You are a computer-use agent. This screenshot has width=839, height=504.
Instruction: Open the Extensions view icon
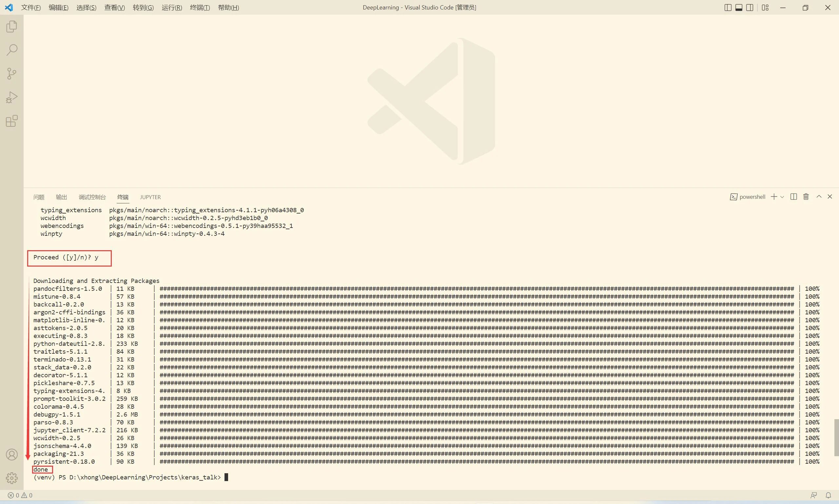11,121
